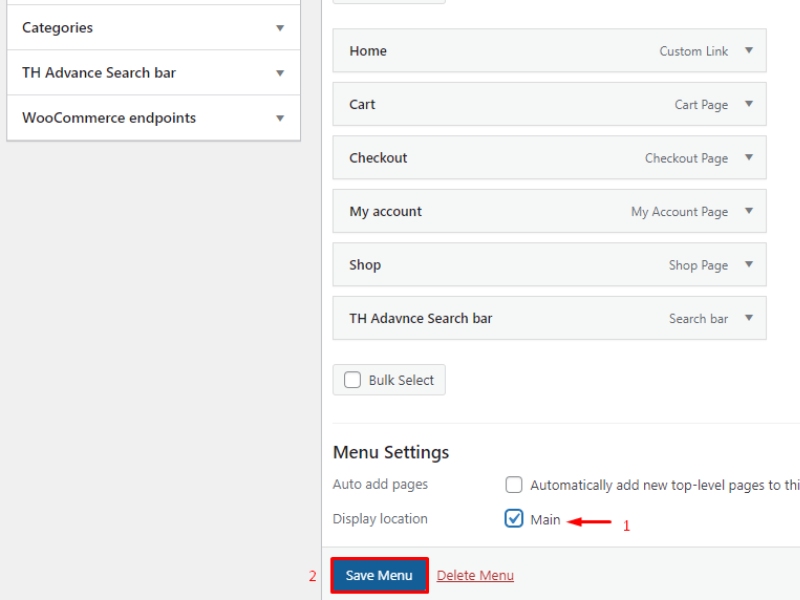Viewport: 800px width, 600px height.
Task: Expand TH Advance Search bar panel
Action: (x=280, y=73)
